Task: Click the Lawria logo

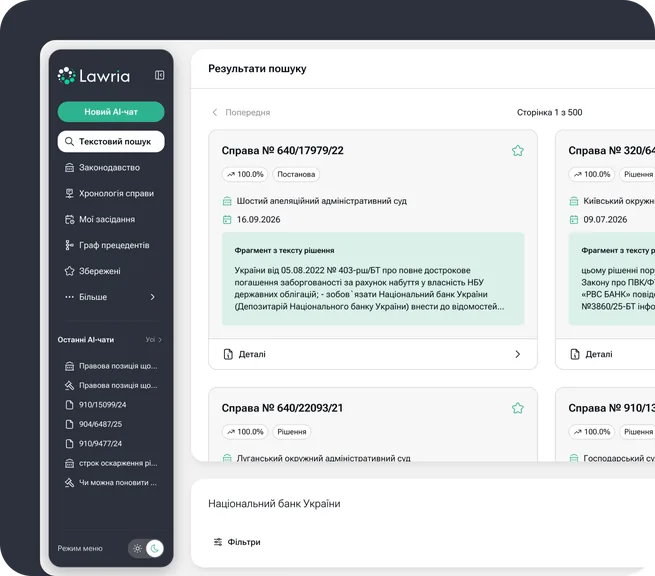Action: point(94,76)
